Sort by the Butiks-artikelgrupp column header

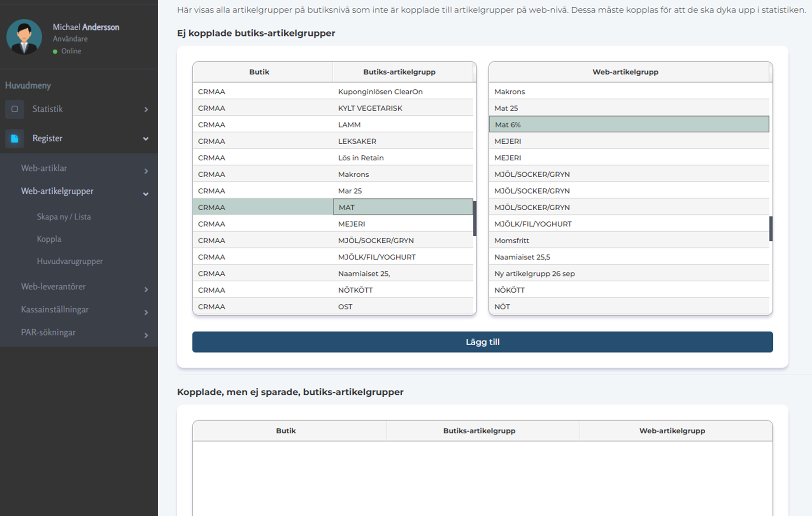coord(399,72)
